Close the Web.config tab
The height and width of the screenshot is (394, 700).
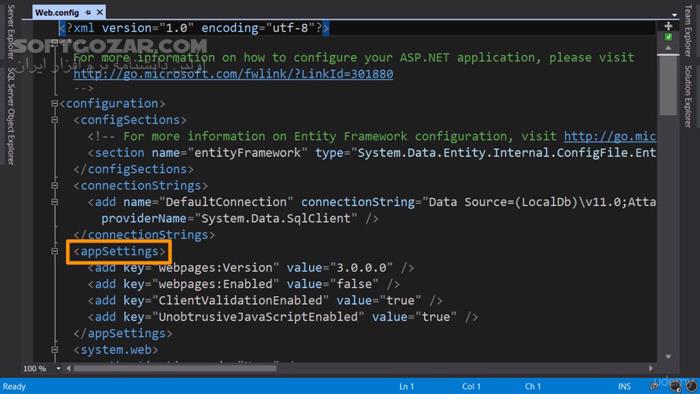click(x=100, y=12)
